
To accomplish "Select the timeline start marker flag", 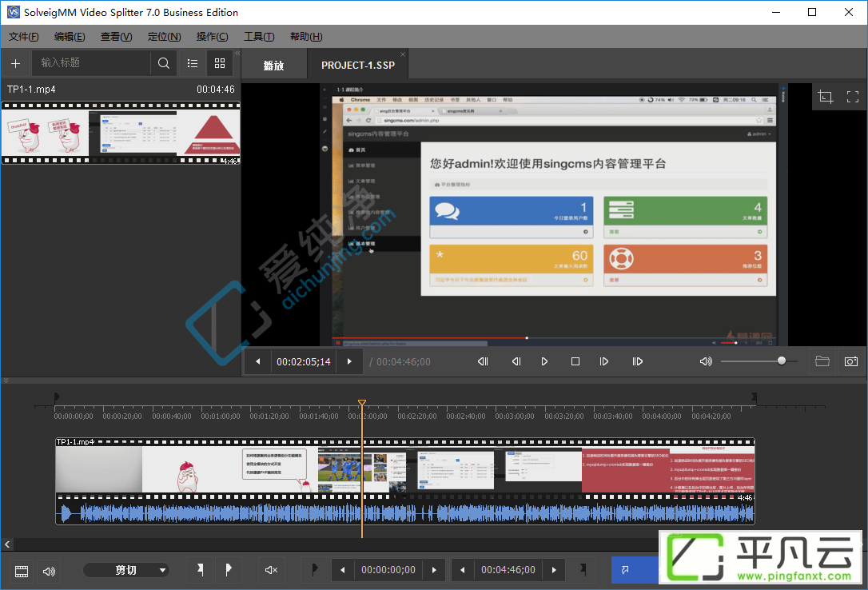I will (x=57, y=397).
